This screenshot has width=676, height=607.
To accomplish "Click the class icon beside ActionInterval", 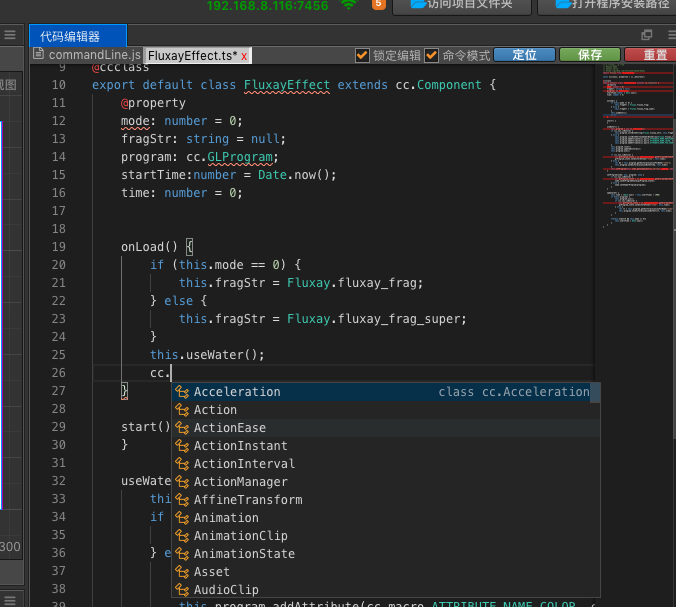I will [x=182, y=464].
